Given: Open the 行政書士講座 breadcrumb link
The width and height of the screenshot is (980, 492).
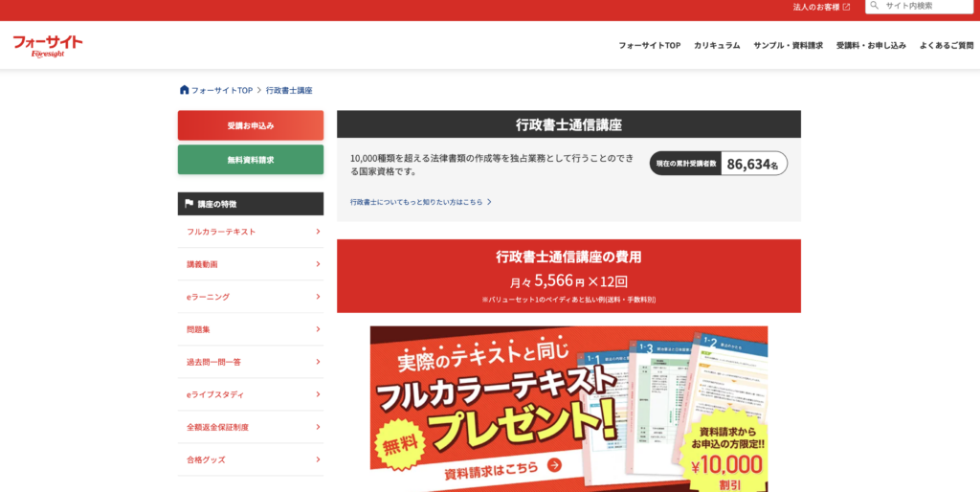Looking at the screenshot, I should coord(289,90).
